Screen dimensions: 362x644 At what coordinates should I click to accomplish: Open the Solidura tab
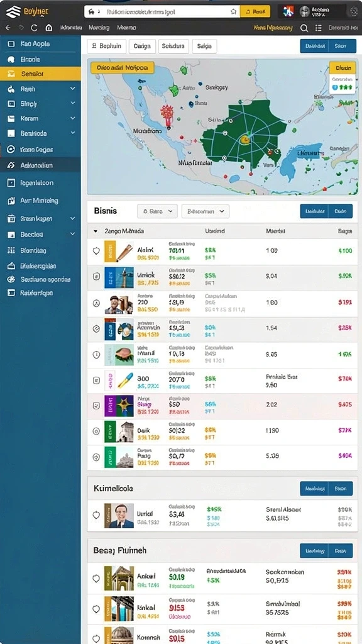(x=173, y=47)
